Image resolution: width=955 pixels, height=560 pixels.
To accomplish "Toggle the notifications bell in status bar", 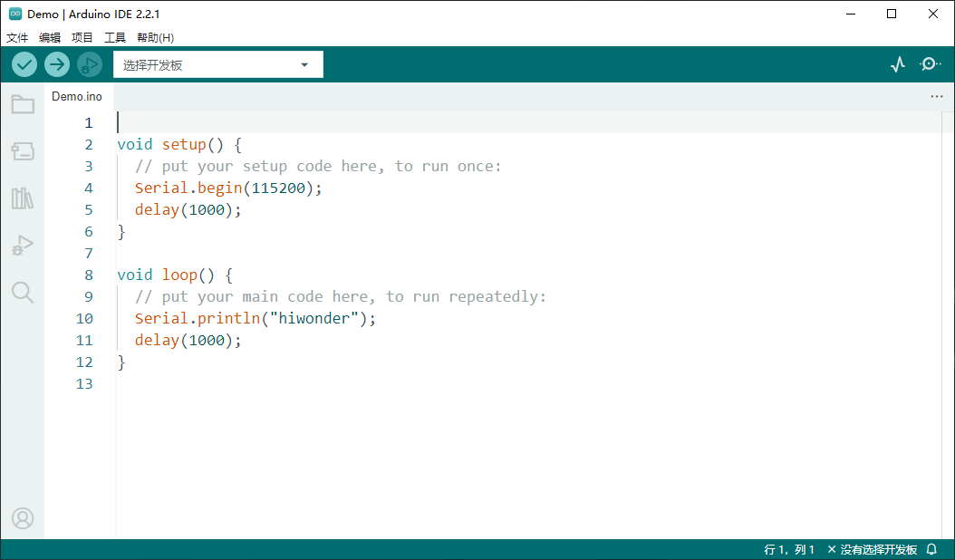I will coord(931,550).
